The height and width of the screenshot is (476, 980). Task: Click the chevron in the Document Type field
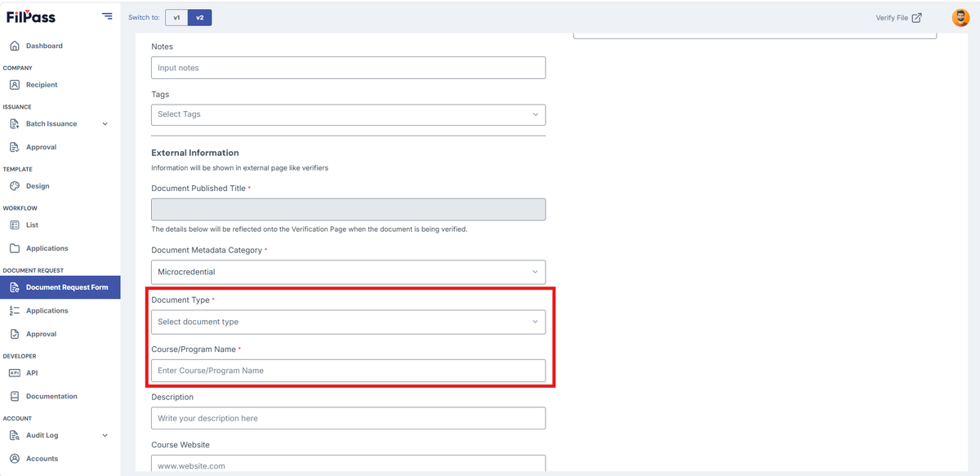click(x=535, y=322)
